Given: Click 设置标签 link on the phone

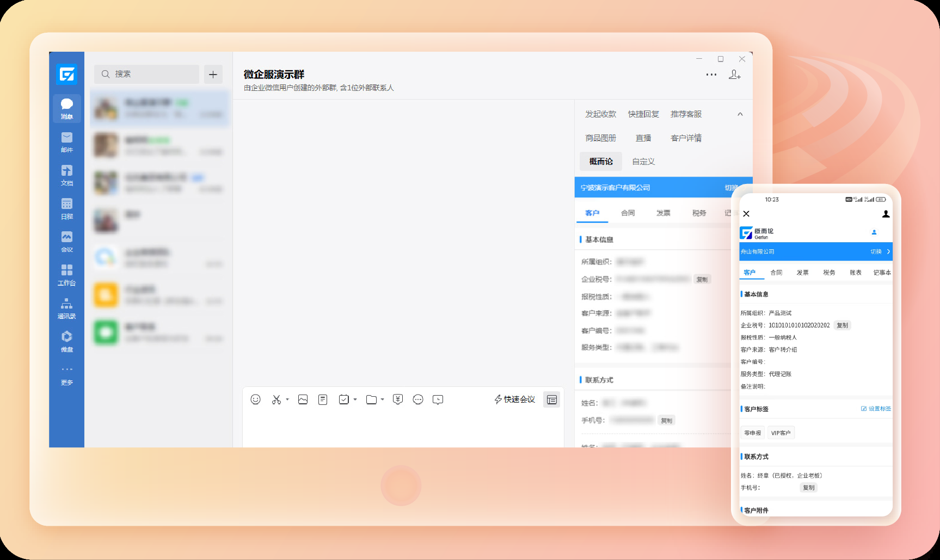Looking at the screenshot, I should tap(876, 409).
